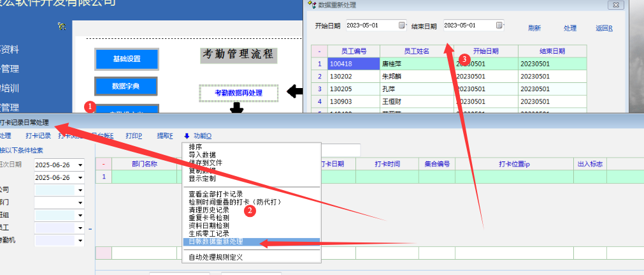Open the 公司 combo box

[80, 190]
